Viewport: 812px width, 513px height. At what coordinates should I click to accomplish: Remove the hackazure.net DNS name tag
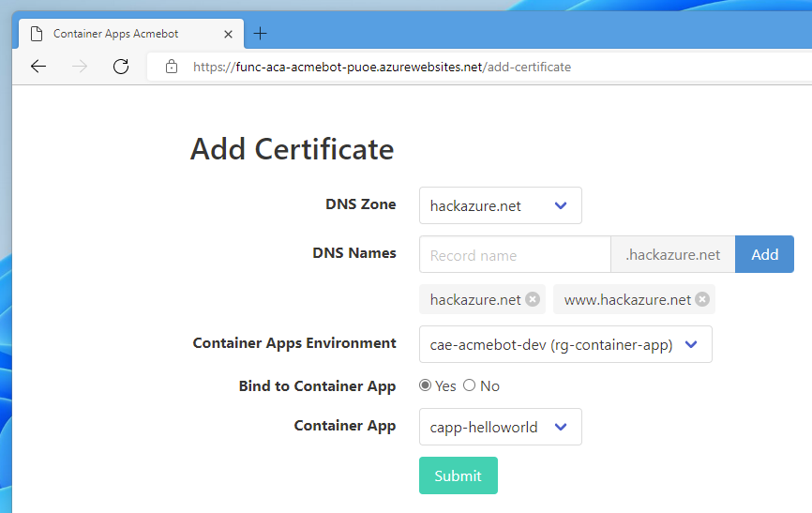[x=533, y=299]
